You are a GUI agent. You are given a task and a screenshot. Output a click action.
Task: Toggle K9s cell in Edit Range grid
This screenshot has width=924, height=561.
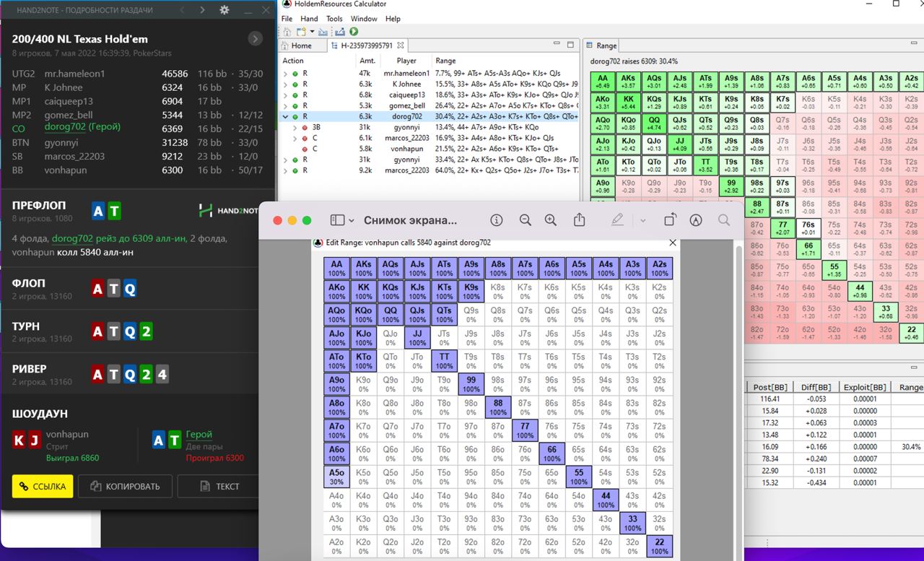471,292
